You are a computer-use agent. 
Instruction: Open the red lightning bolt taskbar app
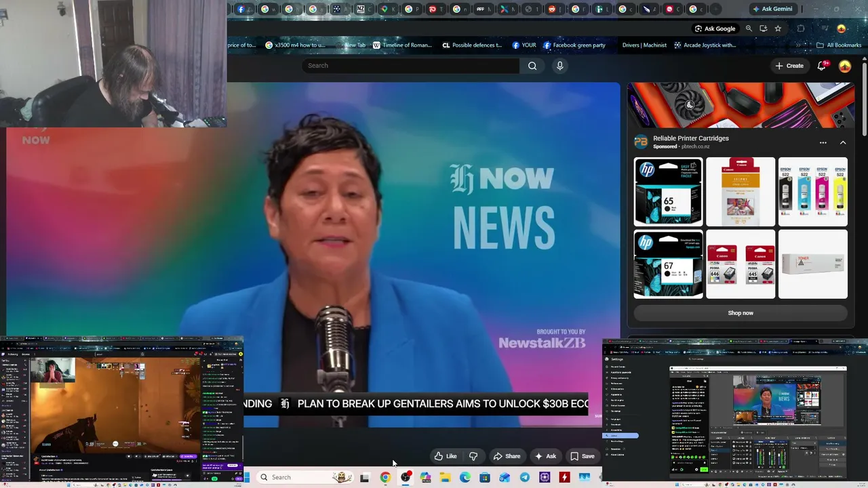[x=564, y=478]
